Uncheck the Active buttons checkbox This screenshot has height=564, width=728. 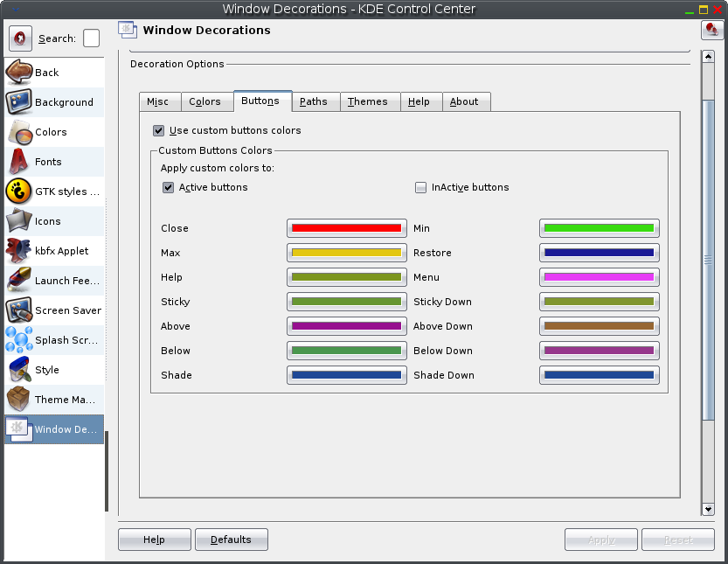[x=168, y=187]
